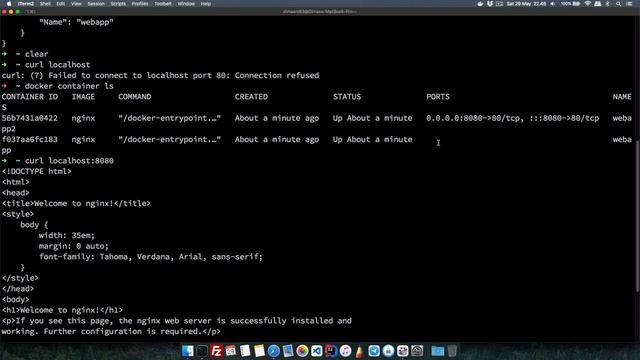
Task: Open the Shell menu
Action: [45, 4]
